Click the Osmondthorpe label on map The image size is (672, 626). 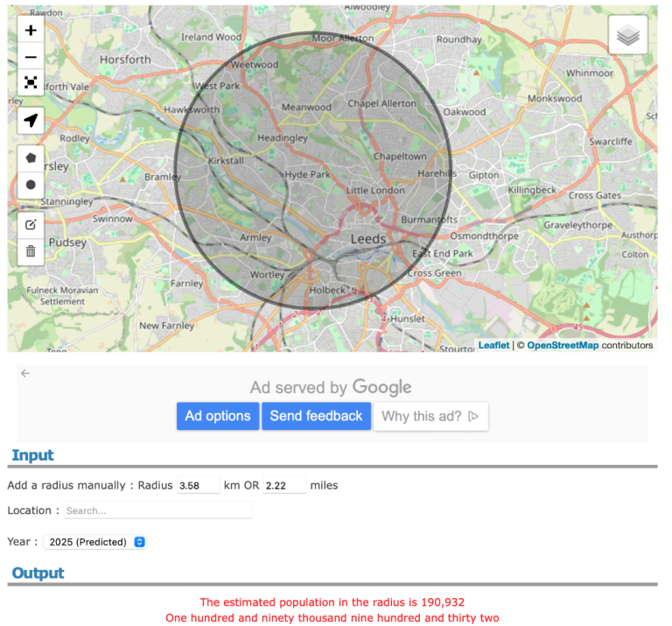(484, 236)
